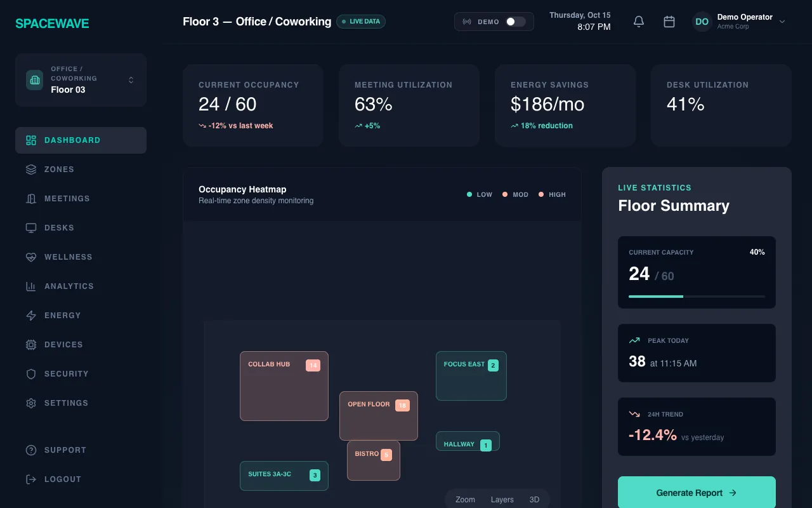Open Energy from the sidebar

click(81, 316)
